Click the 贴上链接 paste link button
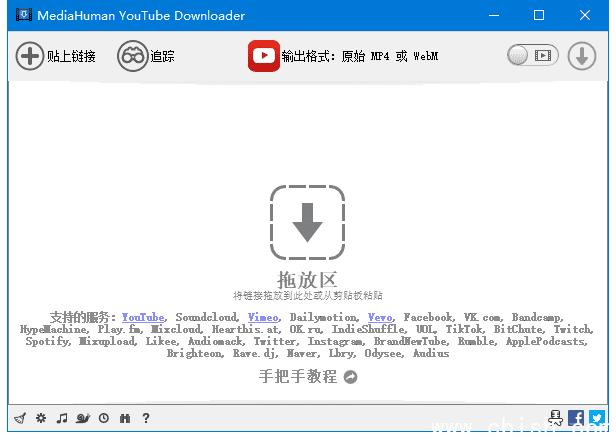 pyautogui.click(x=56, y=57)
